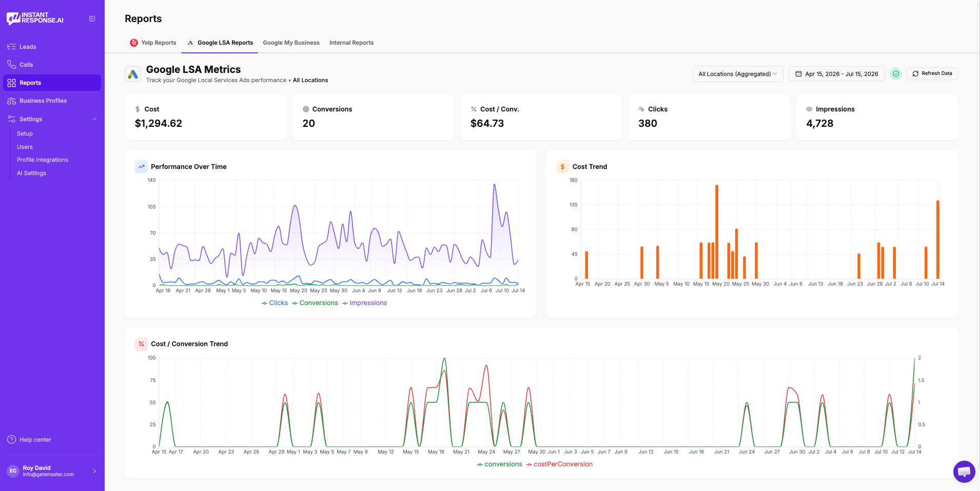Click the "All Locations" subtitle text
Viewport: 980px width, 491px height.
tap(310, 81)
